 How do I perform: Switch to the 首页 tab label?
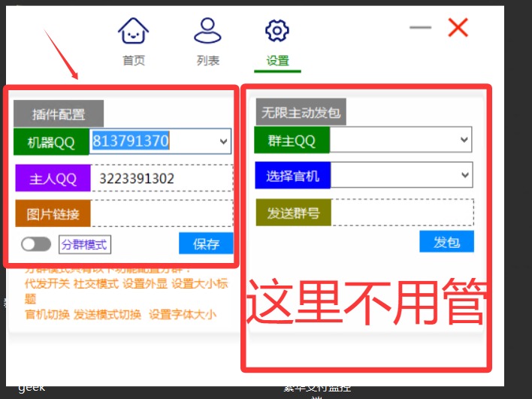tap(134, 61)
